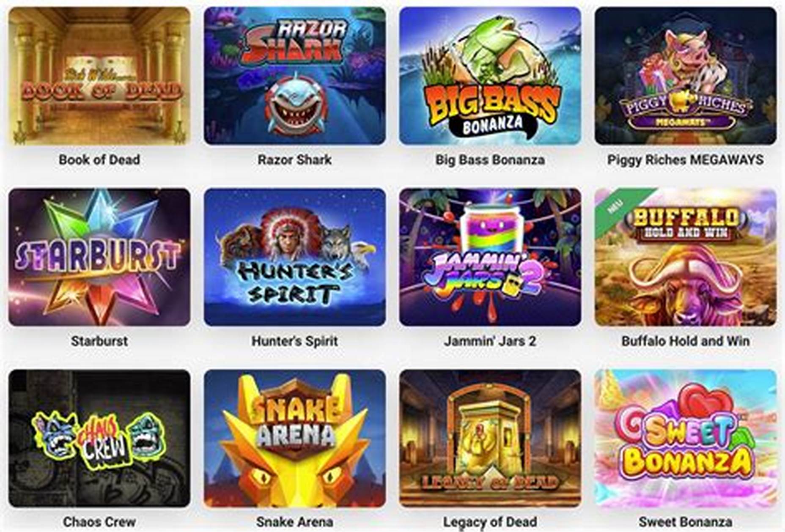The image size is (785, 532).
Task: Click the "Book of Dead" title text
Action: pos(99,159)
